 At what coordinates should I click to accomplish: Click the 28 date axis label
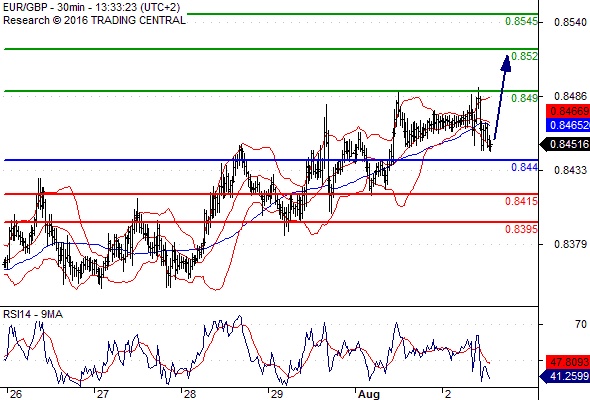(190, 394)
